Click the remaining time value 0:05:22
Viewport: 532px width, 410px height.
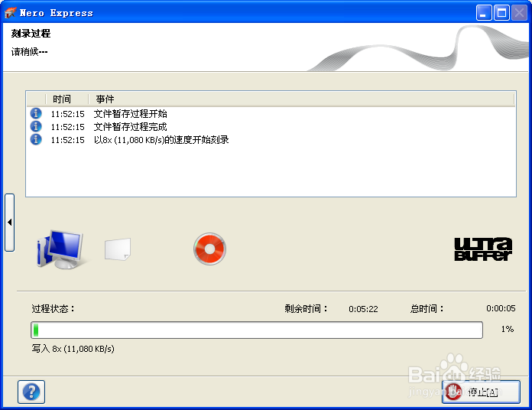363,309
